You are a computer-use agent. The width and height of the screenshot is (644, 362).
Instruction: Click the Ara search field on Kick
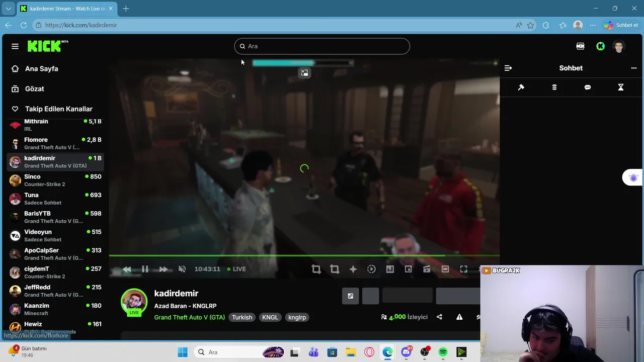(x=322, y=46)
